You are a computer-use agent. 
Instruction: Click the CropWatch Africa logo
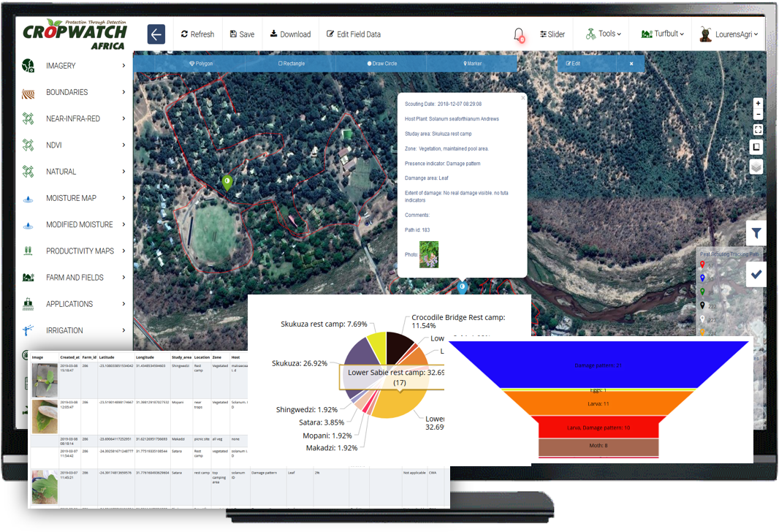point(75,35)
